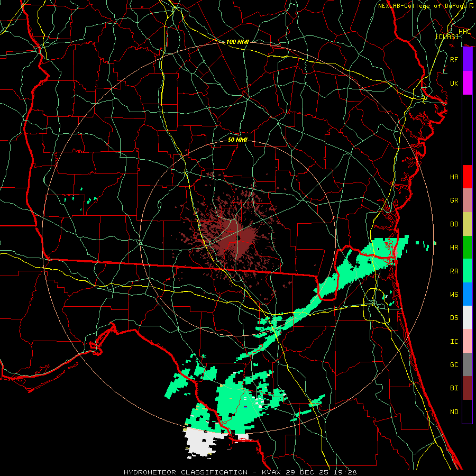Viewport: 476px width, 476px height.
Task: Click the 100 NMI range ring label
Action: 237,42
